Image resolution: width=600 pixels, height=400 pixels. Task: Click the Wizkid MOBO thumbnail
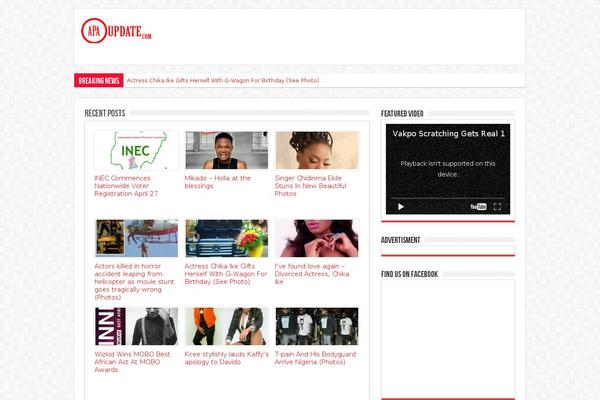(x=137, y=326)
